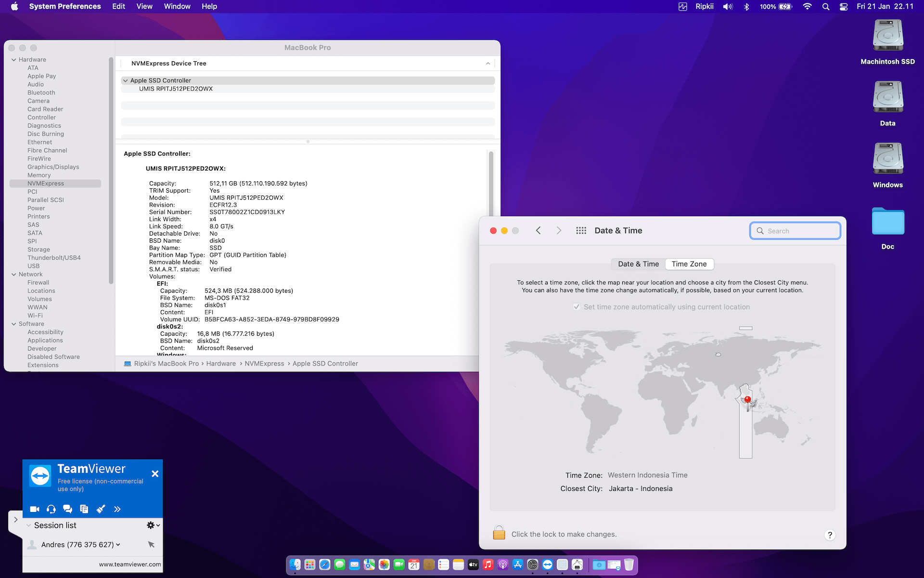Open the Help menu

(209, 6)
